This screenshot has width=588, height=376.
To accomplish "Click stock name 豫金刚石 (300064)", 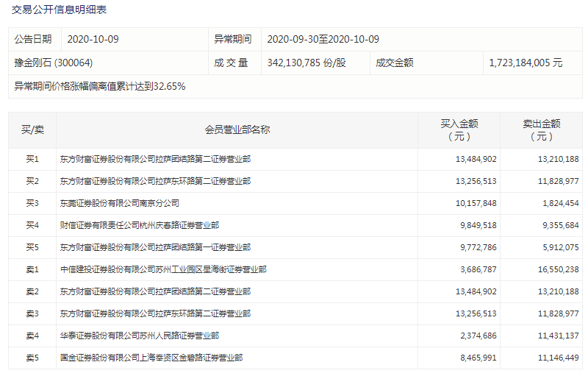I will point(53,63).
